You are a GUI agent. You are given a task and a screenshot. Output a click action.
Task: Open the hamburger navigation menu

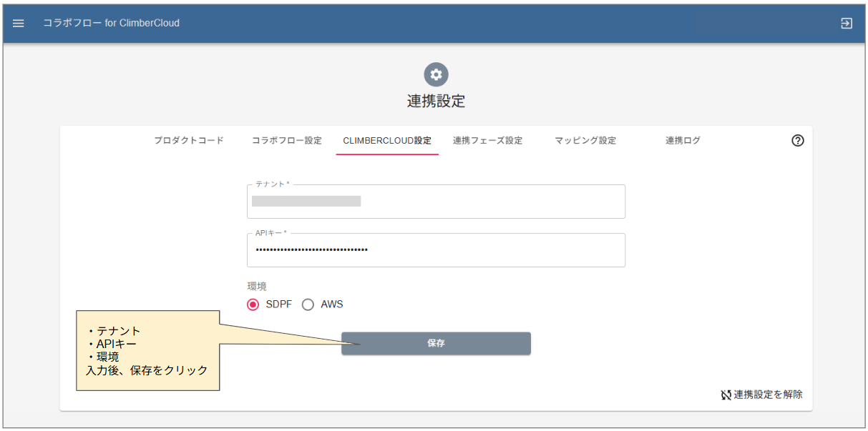click(x=19, y=23)
